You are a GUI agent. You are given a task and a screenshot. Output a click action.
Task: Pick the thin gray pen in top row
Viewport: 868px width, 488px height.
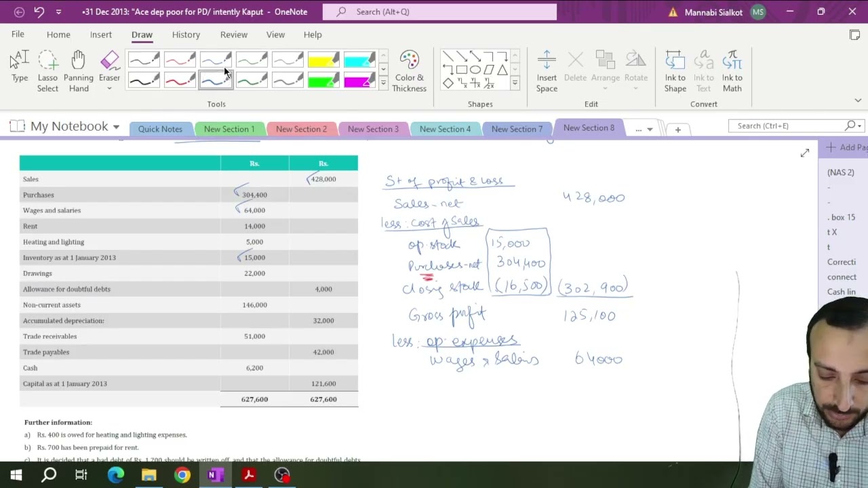[x=288, y=60]
